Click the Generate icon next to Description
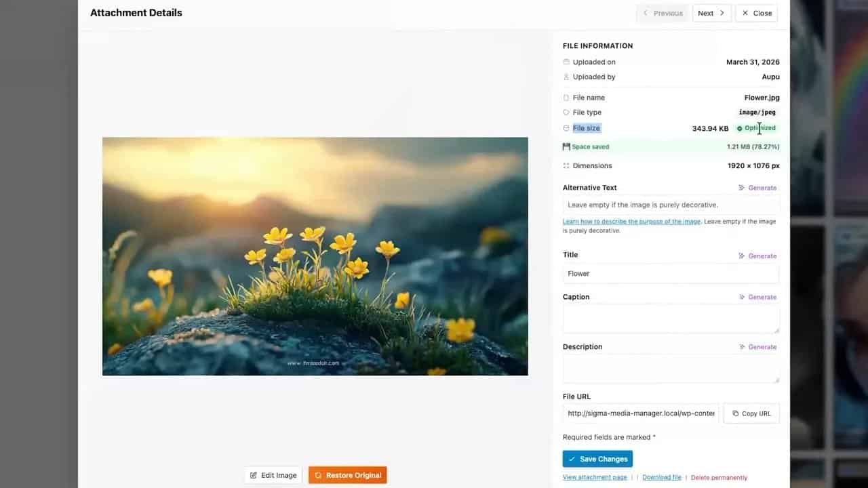Screen dimensions: 868x488 coord(741,346)
